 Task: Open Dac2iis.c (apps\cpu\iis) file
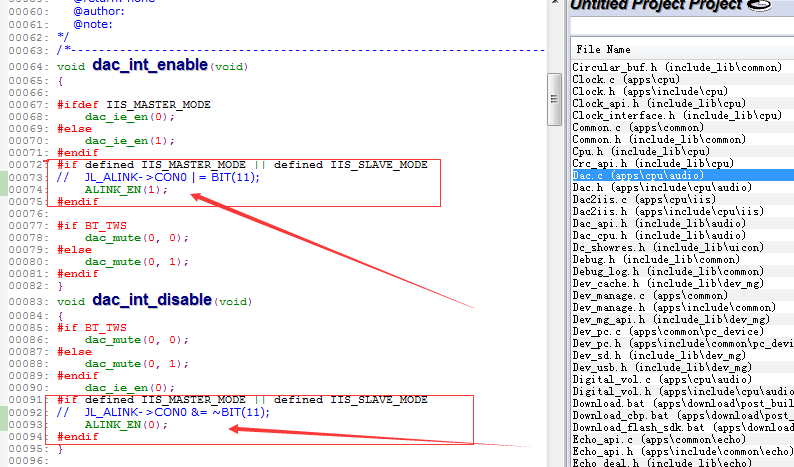point(644,200)
